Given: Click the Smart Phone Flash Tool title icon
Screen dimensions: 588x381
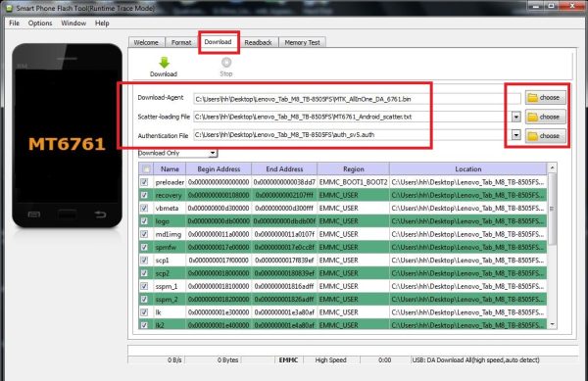Looking at the screenshot, I should (x=9, y=8).
